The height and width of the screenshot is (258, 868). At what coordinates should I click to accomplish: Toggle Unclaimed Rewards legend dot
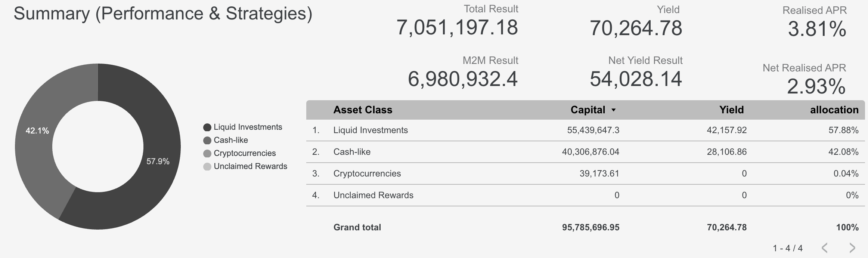pos(207,167)
